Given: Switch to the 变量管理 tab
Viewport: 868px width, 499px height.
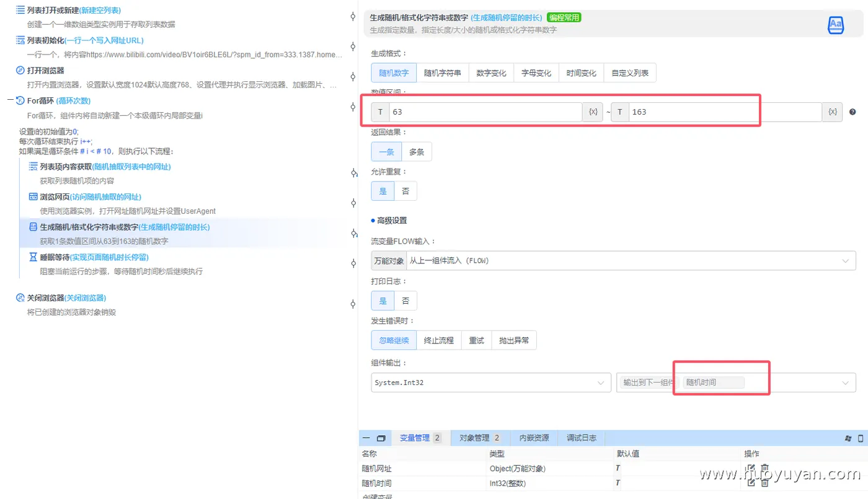Looking at the screenshot, I should pyautogui.click(x=421, y=438).
